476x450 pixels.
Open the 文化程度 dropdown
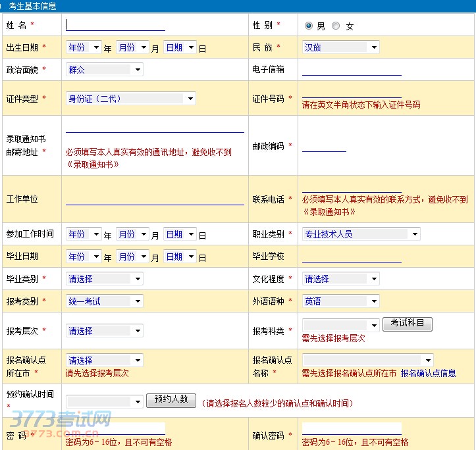[340, 279]
